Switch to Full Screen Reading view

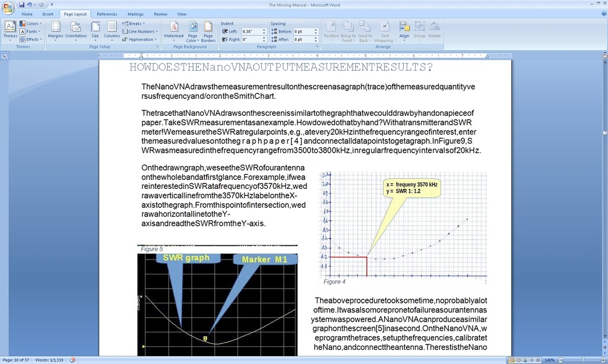(518, 360)
